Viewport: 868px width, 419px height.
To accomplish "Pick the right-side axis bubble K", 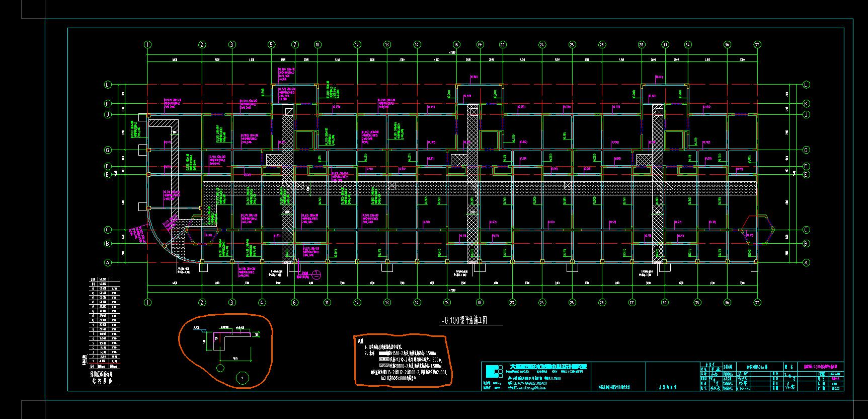I will point(806,104).
